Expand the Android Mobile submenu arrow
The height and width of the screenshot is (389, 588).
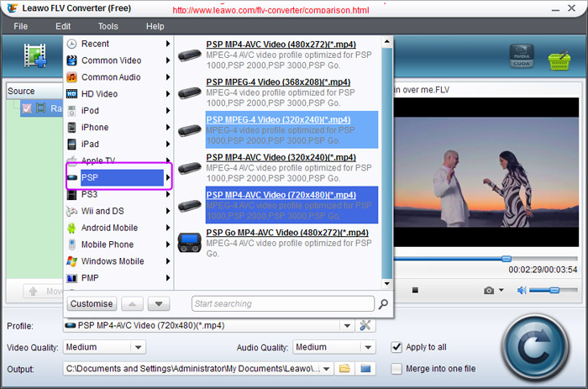click(x=168, y=228)
